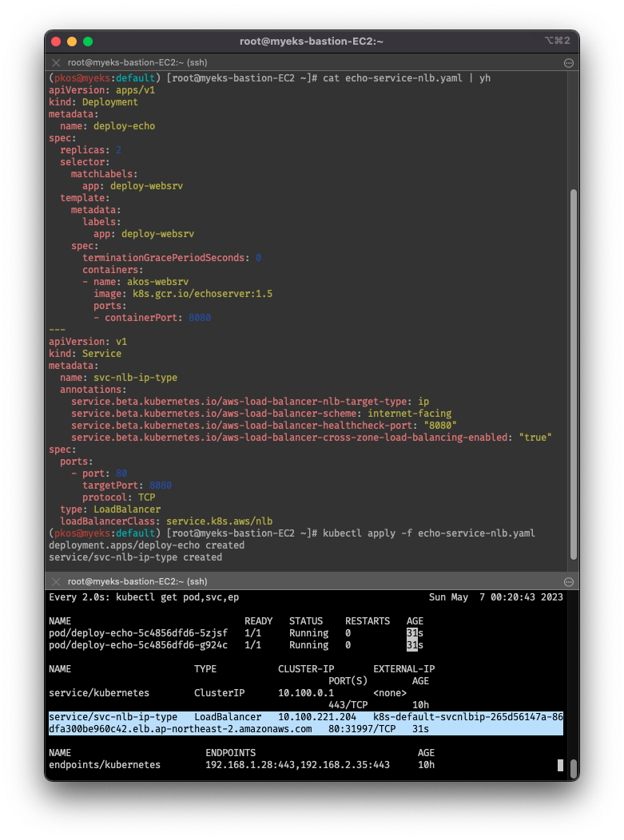624x840 pixels.
Task: Click the cluster IP 10.100.221.204
Action: coord(317,717)
